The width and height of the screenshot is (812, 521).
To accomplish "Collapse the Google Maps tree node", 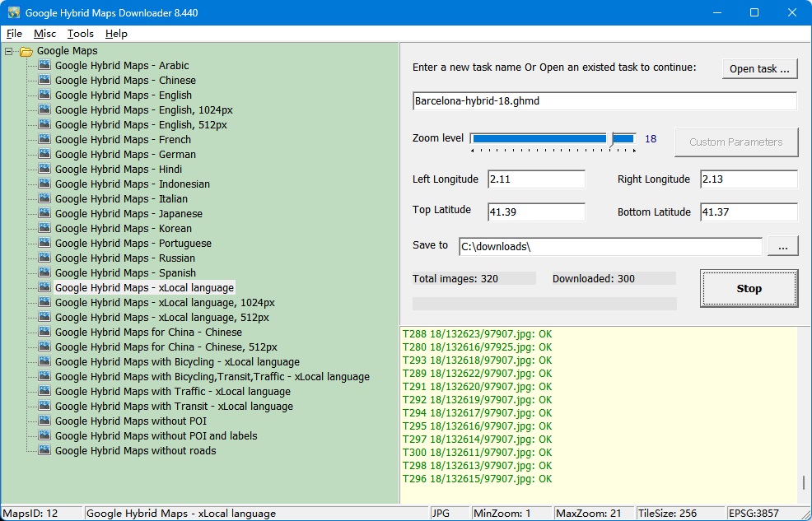I will 8,51.
